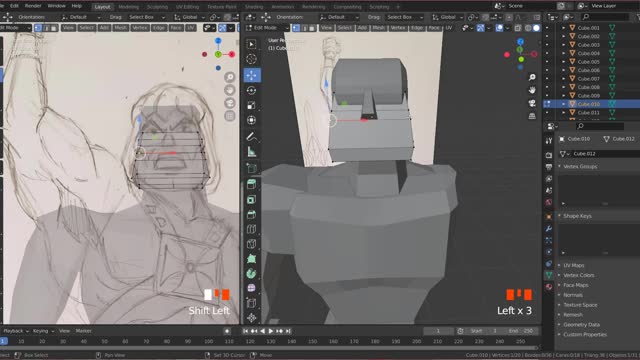Select the Extrude Region tool
This screenshot has height=360, width=640.
[x=251, y=184]
